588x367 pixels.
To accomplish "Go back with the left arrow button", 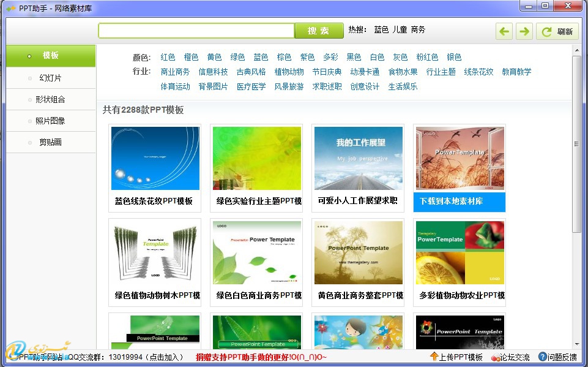I will point(504,31).
